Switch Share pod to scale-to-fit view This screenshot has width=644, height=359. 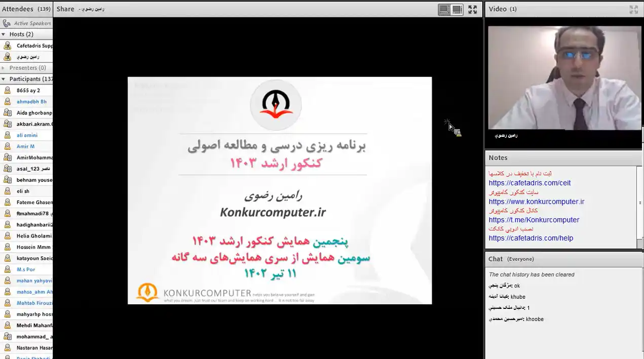444,10
